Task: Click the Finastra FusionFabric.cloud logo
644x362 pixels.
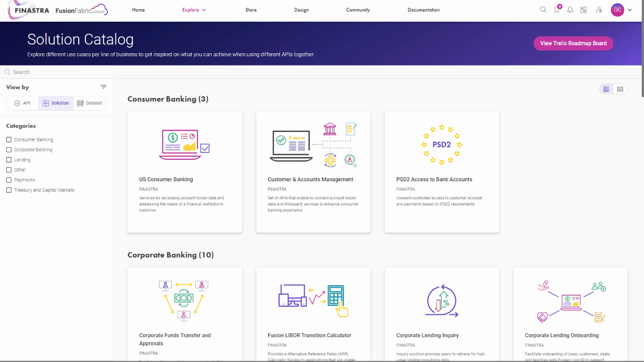Action: [58, 10]
